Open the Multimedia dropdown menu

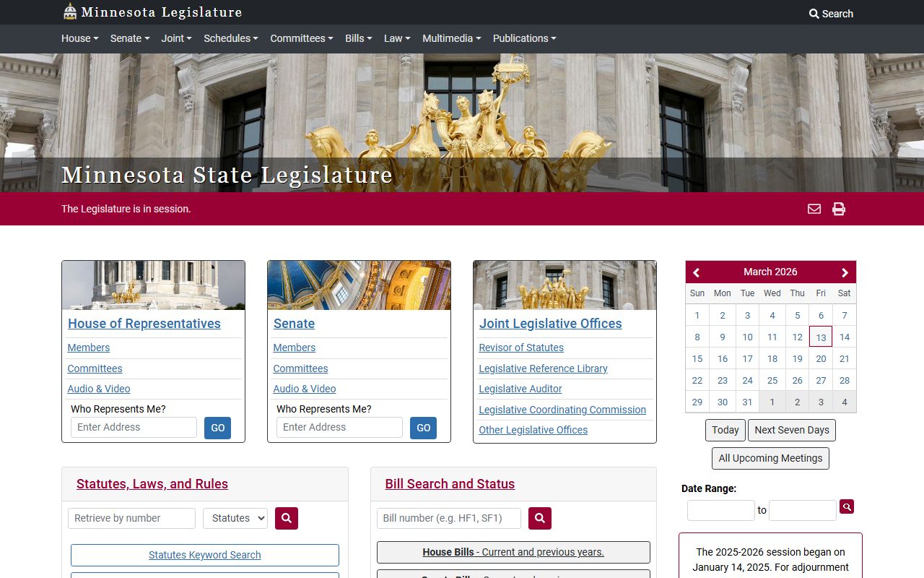coord(452,38)
